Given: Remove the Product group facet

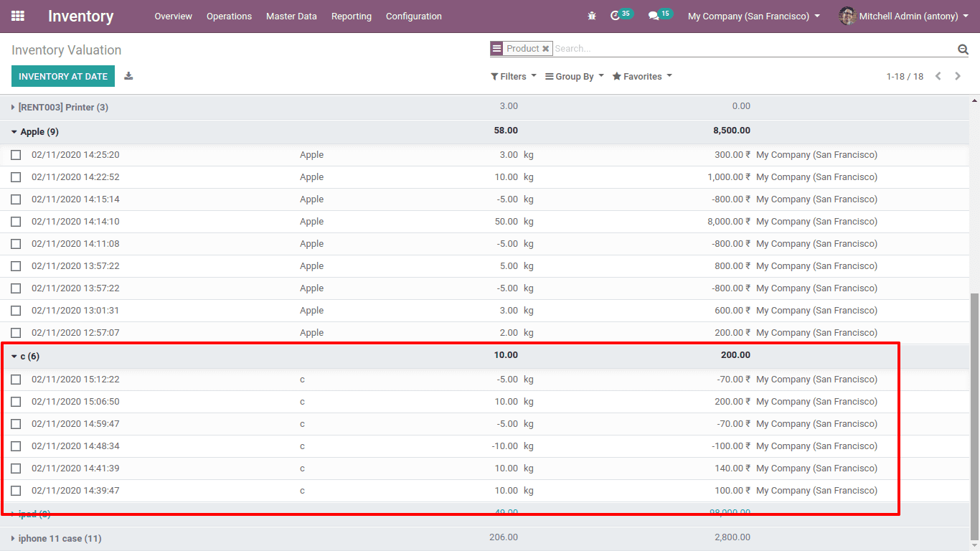Looking at the screenshot, I should [546, 49].
